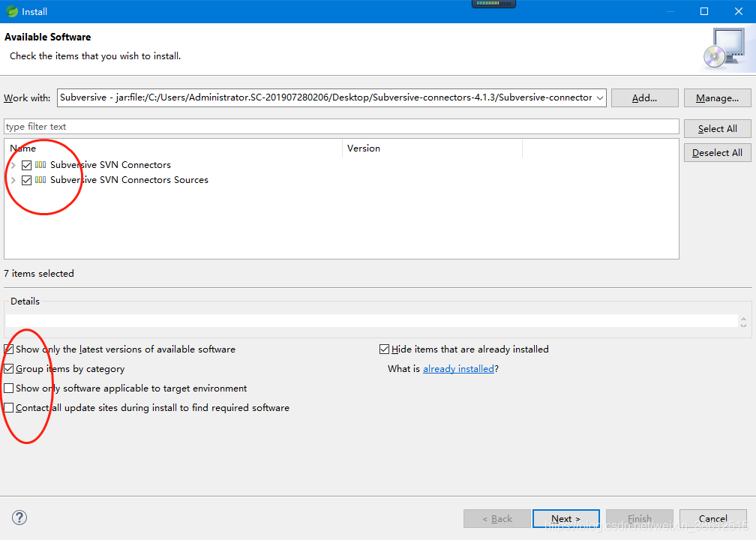This screenshot has height=540, width=756.
Task: Click the Details scroll up arrow
Action: click(743, 319)
